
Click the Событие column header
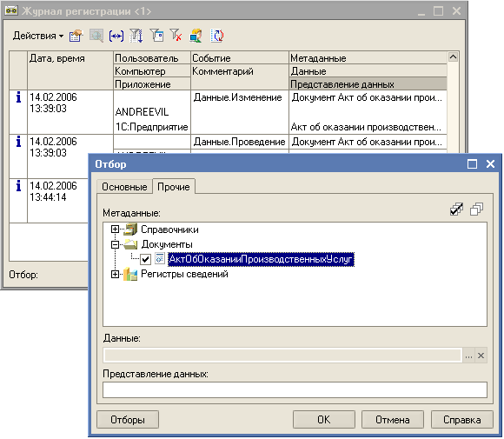(x=240, y=58)
